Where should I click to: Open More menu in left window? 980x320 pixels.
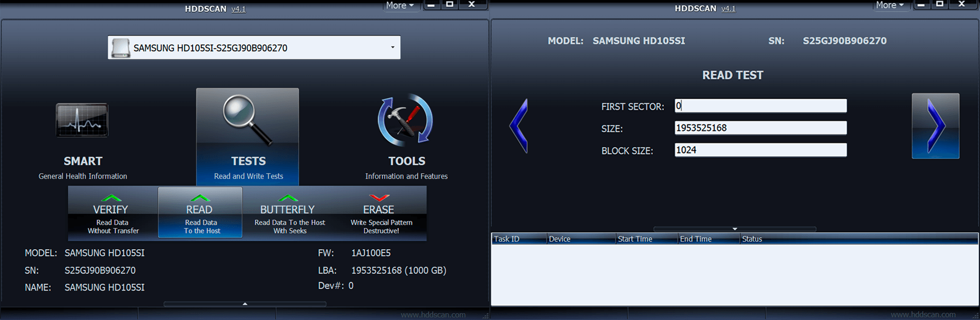400,5
